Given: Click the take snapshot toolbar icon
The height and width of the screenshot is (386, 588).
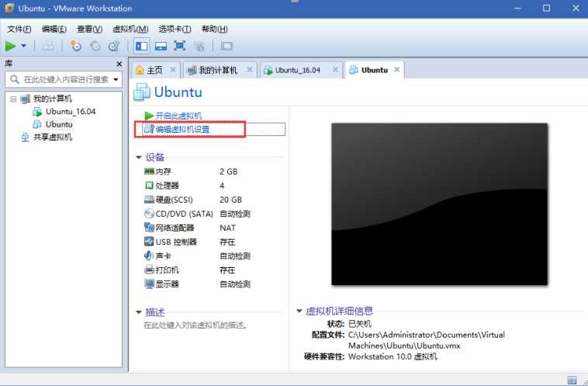Looking at the screenshot, I should click(x=75, y=46).
